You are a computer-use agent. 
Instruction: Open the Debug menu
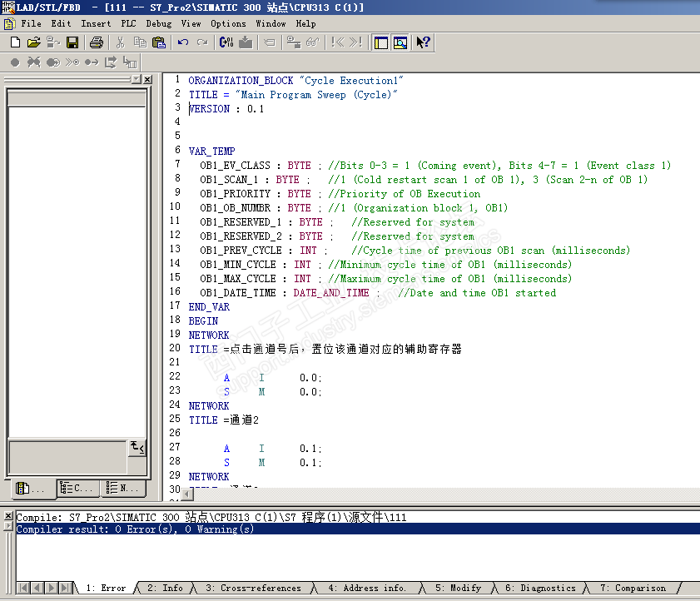(158, 24)
